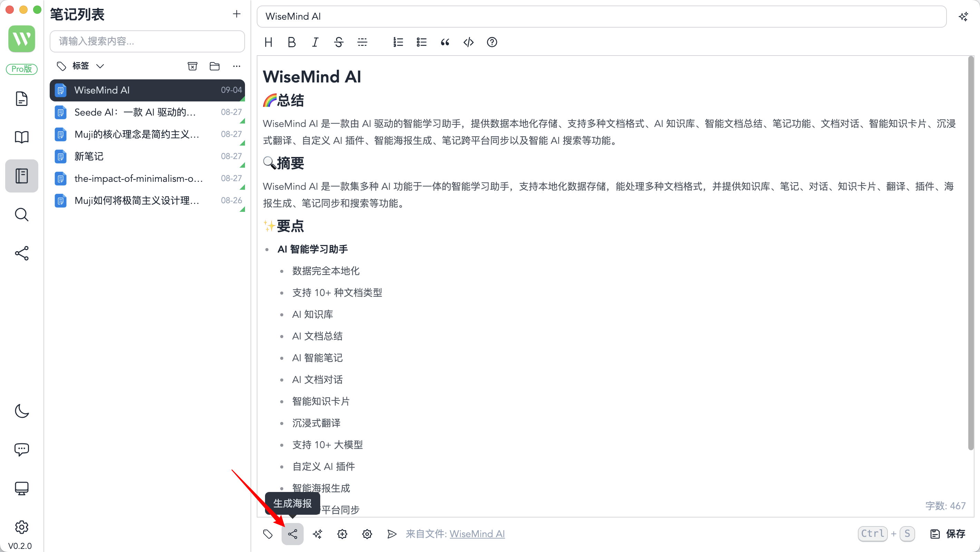Image resolution: width=980 pixels, height=552 pixels.
Task: Open the 新笔记 note
Action: pos(147,156)
